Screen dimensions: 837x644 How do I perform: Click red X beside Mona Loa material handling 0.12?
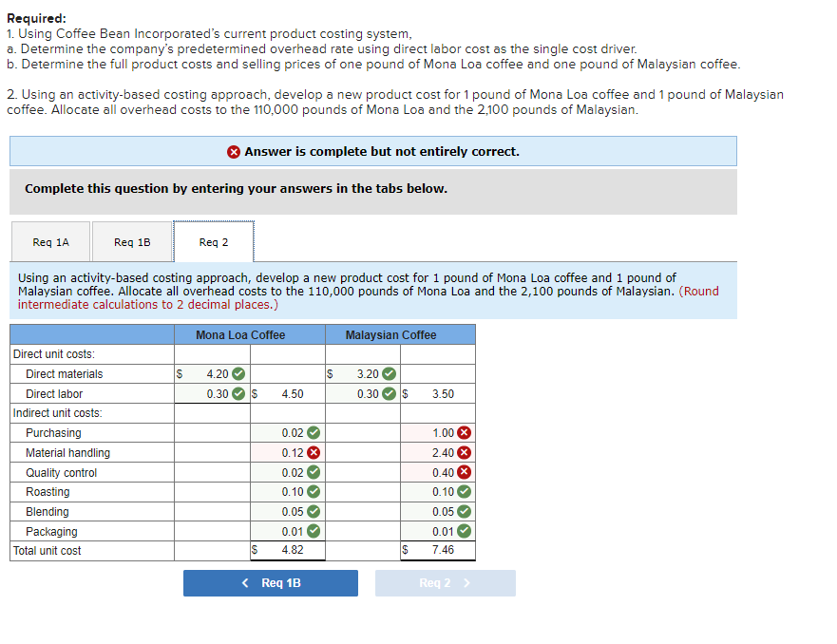coord(314,452)
